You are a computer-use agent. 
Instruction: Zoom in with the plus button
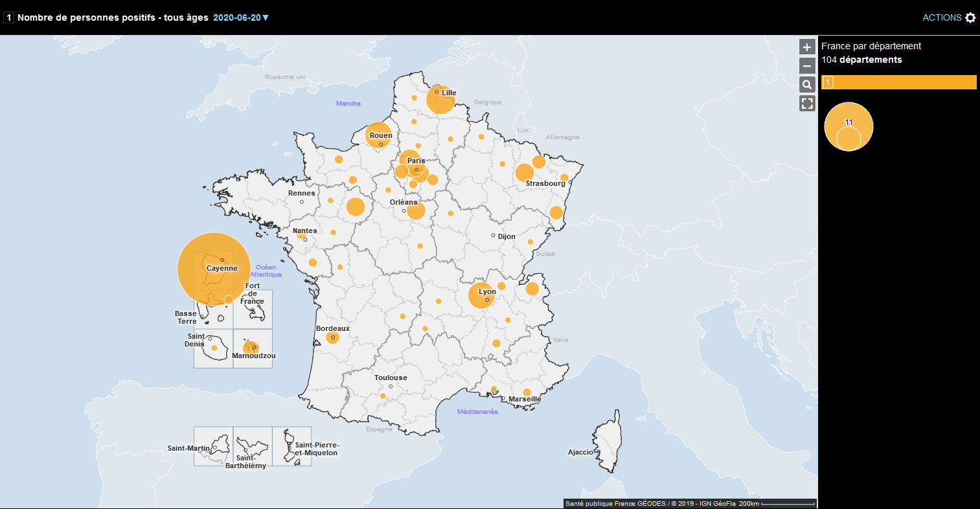(x=807, y=47)
